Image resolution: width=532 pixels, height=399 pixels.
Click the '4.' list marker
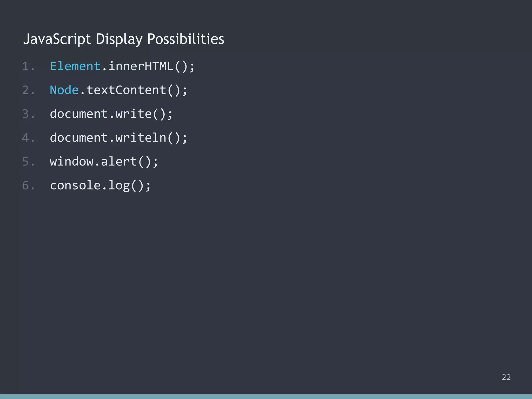(29, 138)
